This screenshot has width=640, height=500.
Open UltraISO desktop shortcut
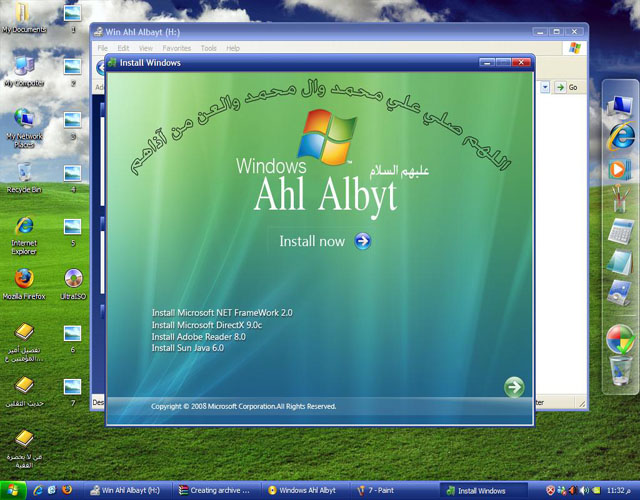[73, 284]
